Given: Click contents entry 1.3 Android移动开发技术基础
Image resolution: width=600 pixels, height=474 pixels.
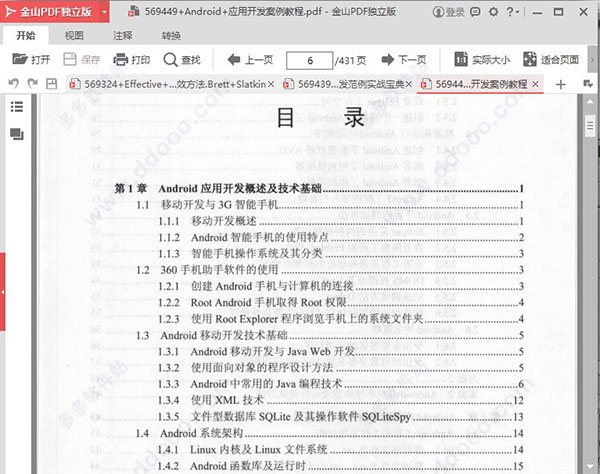Looking at the screenshot, I should (x=330, y=336).
